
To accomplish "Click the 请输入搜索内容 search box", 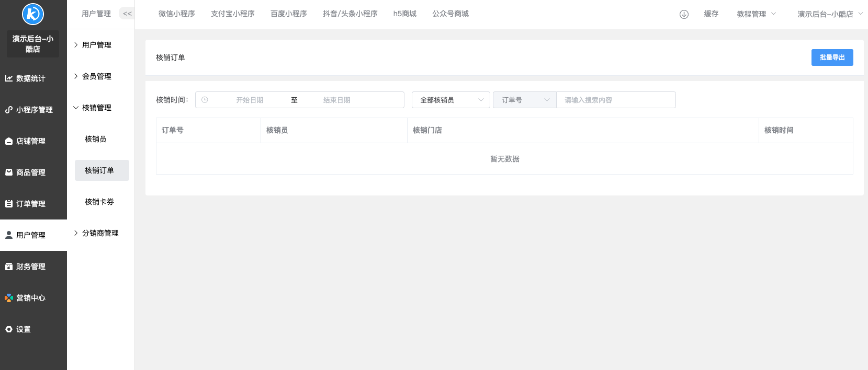I will pos(616,100).
